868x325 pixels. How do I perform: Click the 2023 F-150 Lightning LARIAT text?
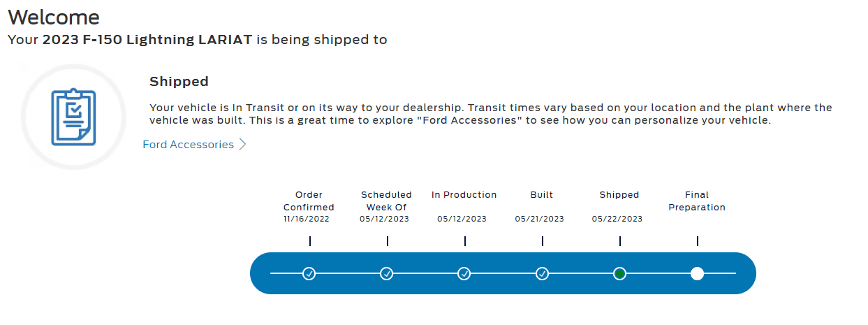(147, 40)
